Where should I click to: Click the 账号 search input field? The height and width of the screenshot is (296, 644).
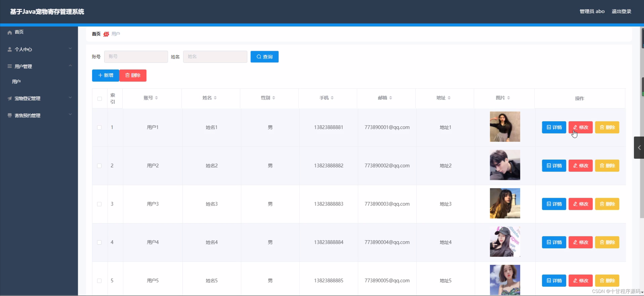point(136,57)
